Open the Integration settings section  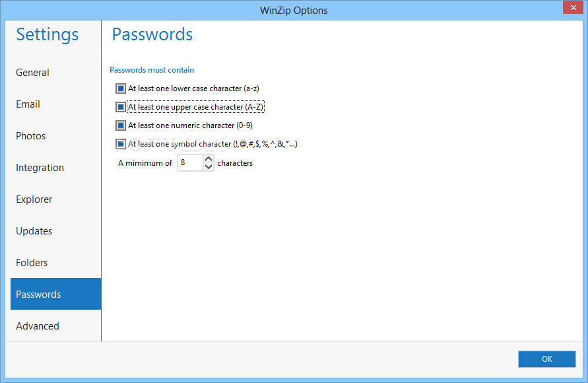tap(56, 168)
